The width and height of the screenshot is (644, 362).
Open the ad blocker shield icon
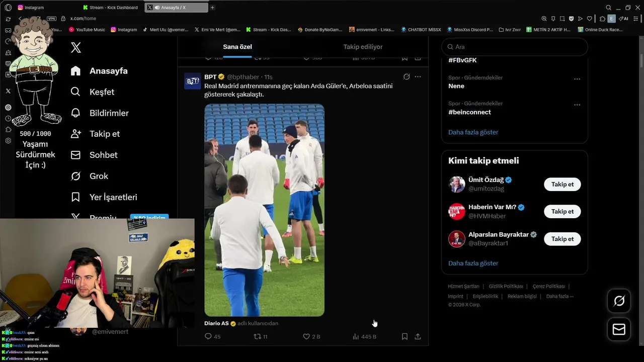571,19
